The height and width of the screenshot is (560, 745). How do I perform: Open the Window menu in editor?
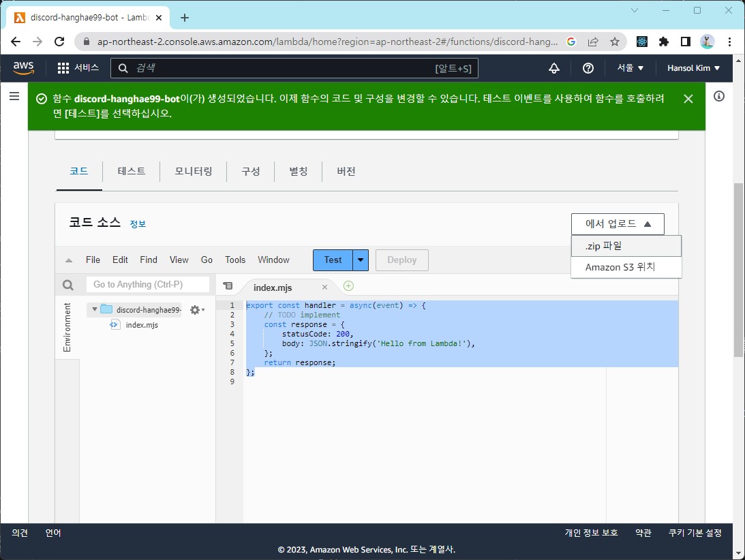pos(273,260)
